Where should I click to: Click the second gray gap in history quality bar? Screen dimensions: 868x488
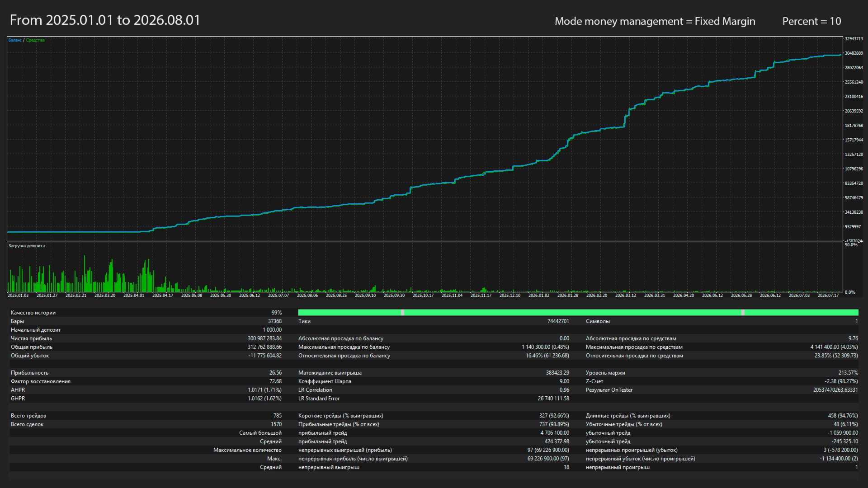click(x=743, y=313)
